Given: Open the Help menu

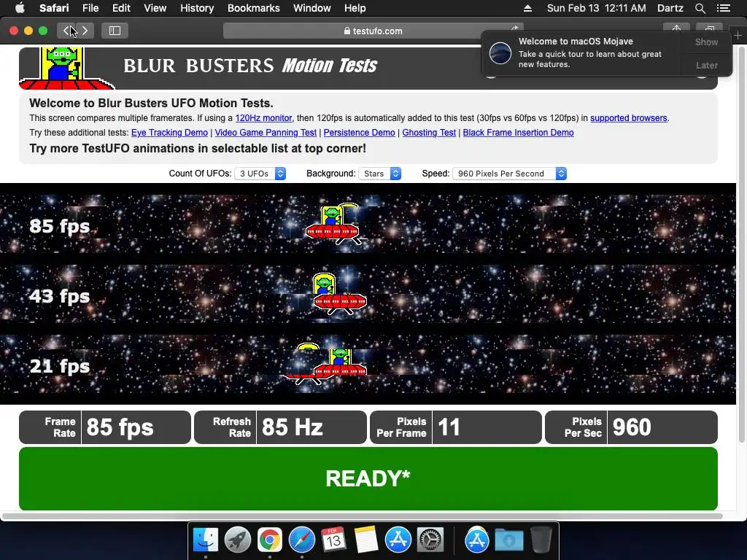Looking at the screenshot, I should pyautogui.click(x=355, y=8).
